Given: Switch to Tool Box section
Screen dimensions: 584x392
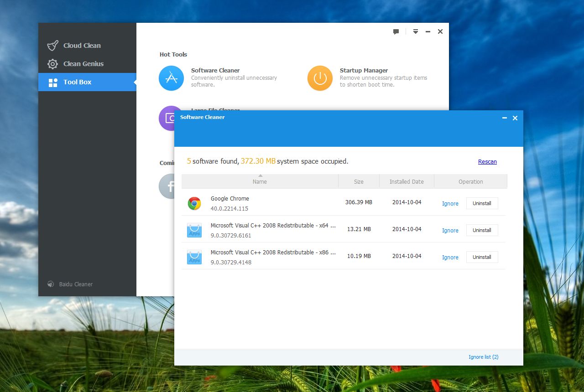Looking at the screenshot, I should pyautogui.click(x=87, y=82).
